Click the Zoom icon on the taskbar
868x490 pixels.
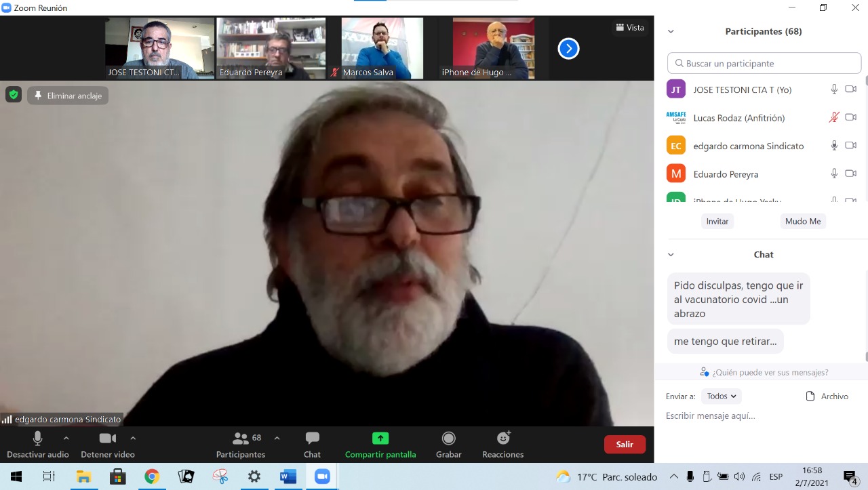[x=321, y=476]
